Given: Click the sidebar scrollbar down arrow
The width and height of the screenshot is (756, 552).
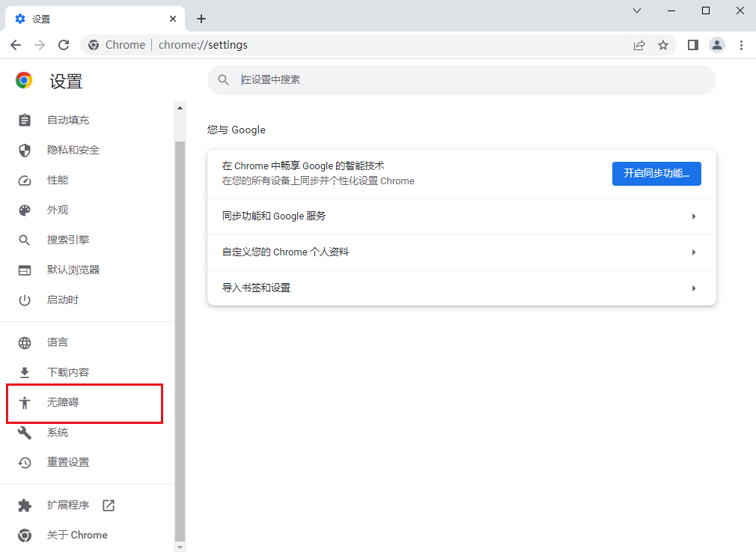Looking at the screenshot, I should (x=180, y=548).
